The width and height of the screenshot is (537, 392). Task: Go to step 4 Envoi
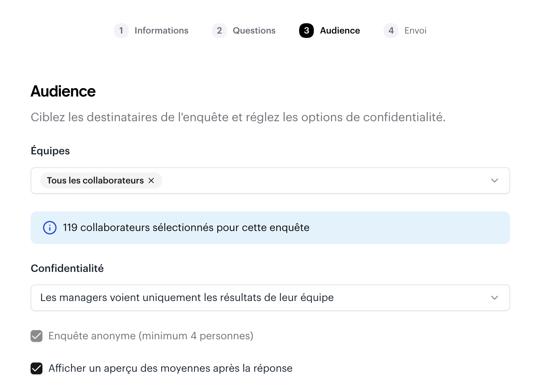point(405,31)
